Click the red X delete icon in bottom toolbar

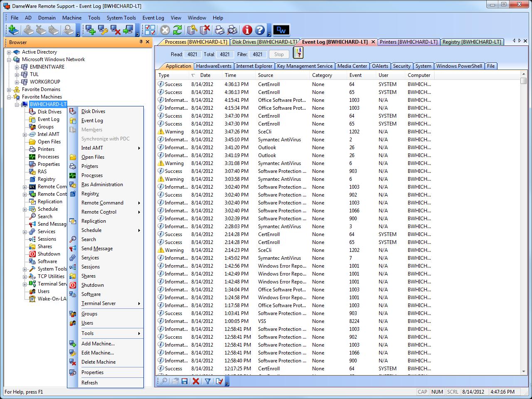196,381
